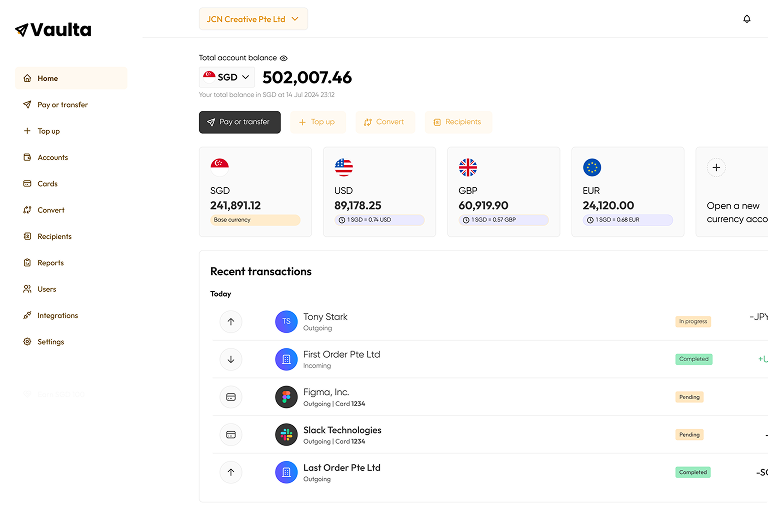Open Settings in sidebar

click(72, 342)
